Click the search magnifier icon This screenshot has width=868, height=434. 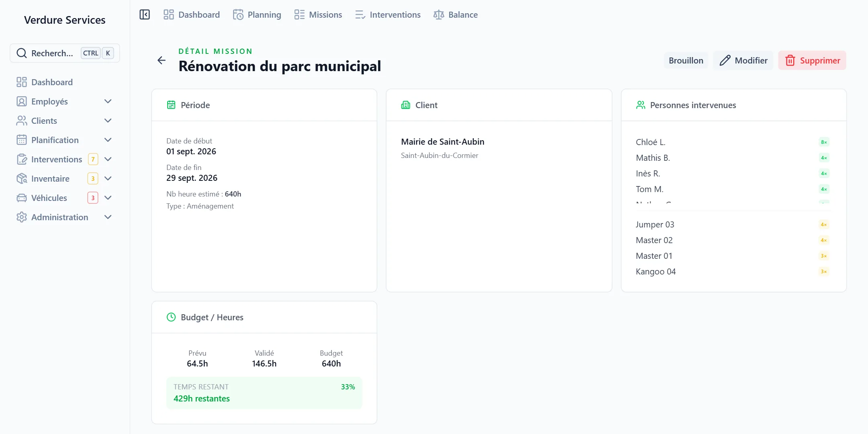[x=22, y=53]
